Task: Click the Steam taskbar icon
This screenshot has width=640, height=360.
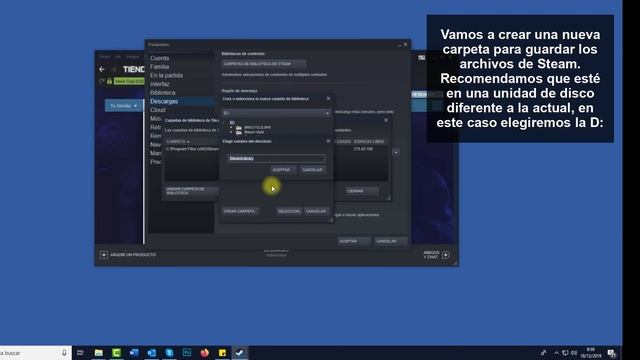Action: pyautogui.click(x=240, y=353)
